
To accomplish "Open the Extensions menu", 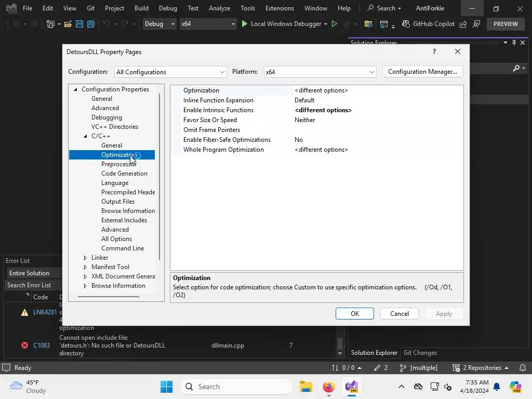I will pos(280,8).
